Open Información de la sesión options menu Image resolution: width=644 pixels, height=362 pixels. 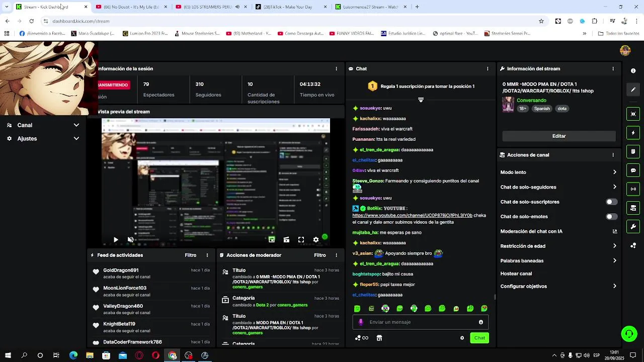[337, 69]
